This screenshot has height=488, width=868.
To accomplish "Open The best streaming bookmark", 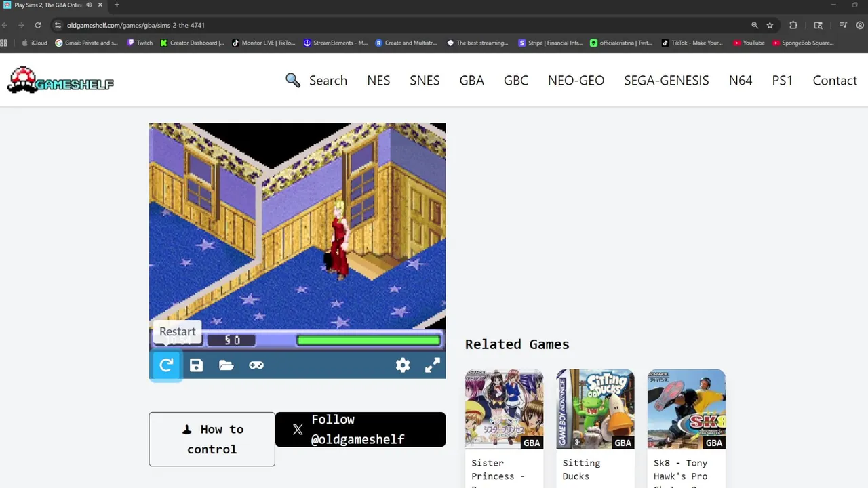I will coord(477,43).
